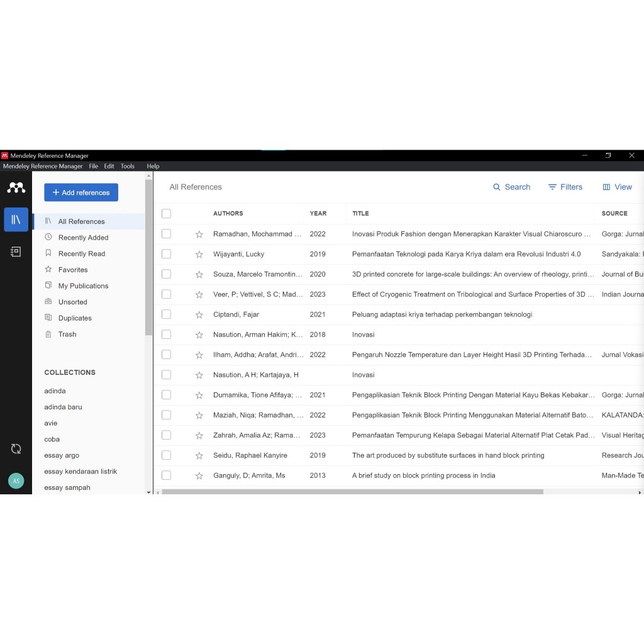Star the Ciptandi, Fajar reference

(199, 314)
